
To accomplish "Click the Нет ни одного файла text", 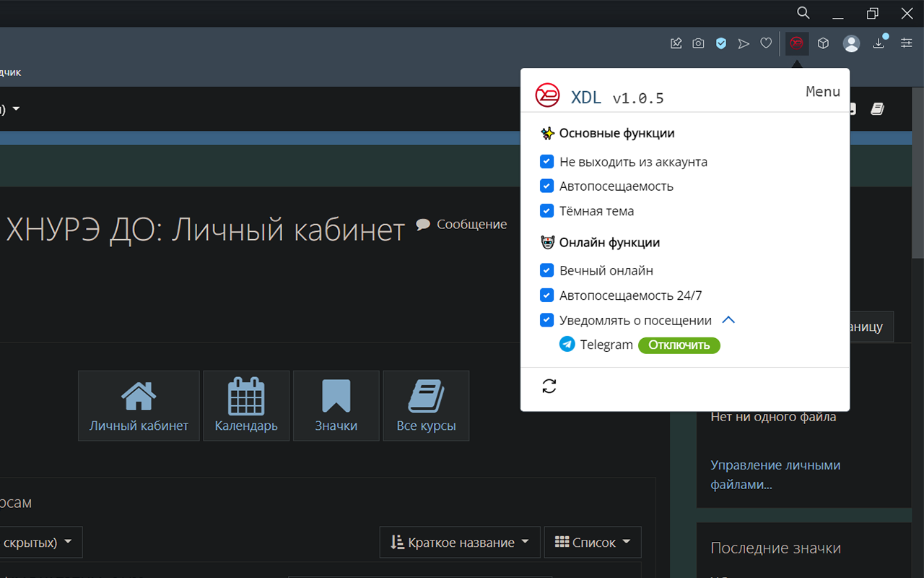I will (x=773, y=417).
